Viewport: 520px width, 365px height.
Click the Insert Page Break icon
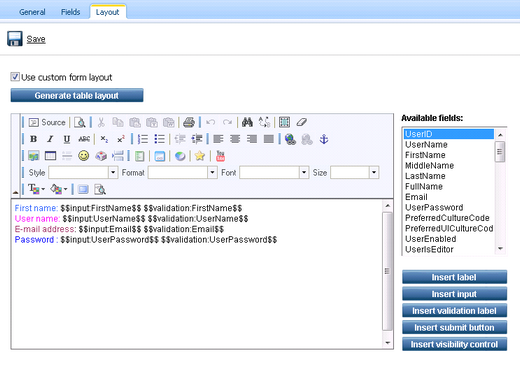pyautogui.click(x=118, y=156)
